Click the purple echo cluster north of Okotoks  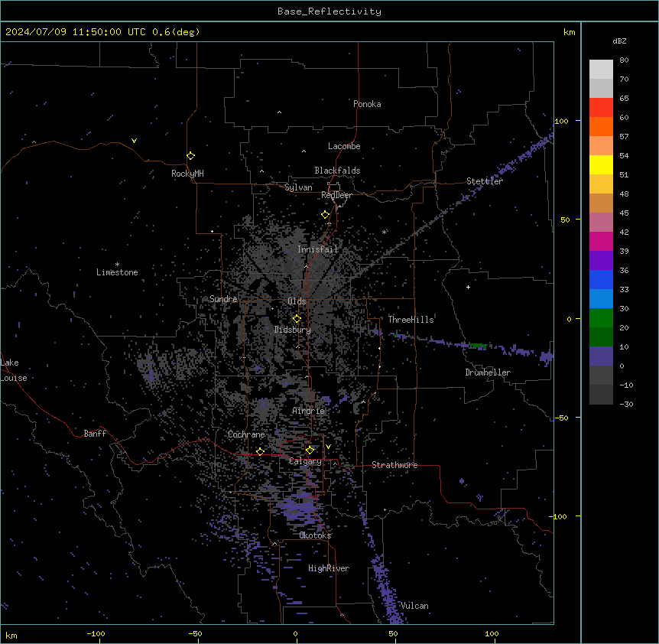tap(299, 508)
